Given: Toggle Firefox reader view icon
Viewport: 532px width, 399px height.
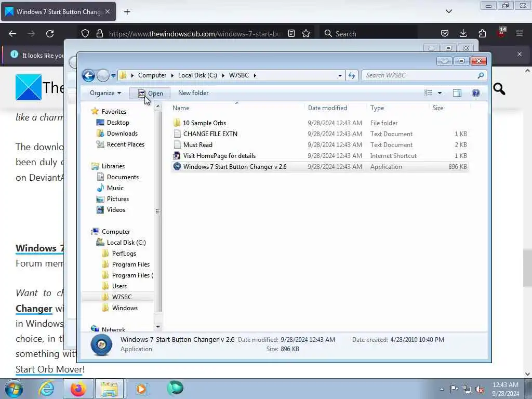Looking at the screenshot, I should (291, 33).
